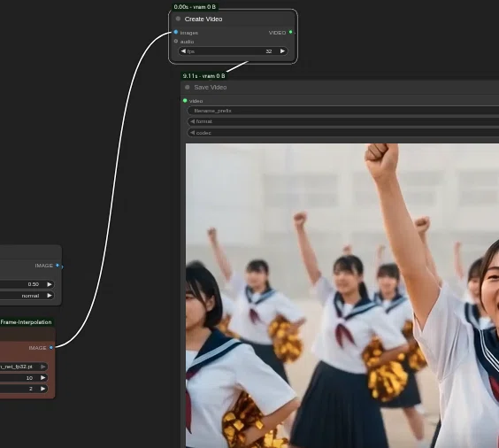Select the Create Video node title
Screen dimensions: 499x448
pyautogui.click(x=203, y=19)
